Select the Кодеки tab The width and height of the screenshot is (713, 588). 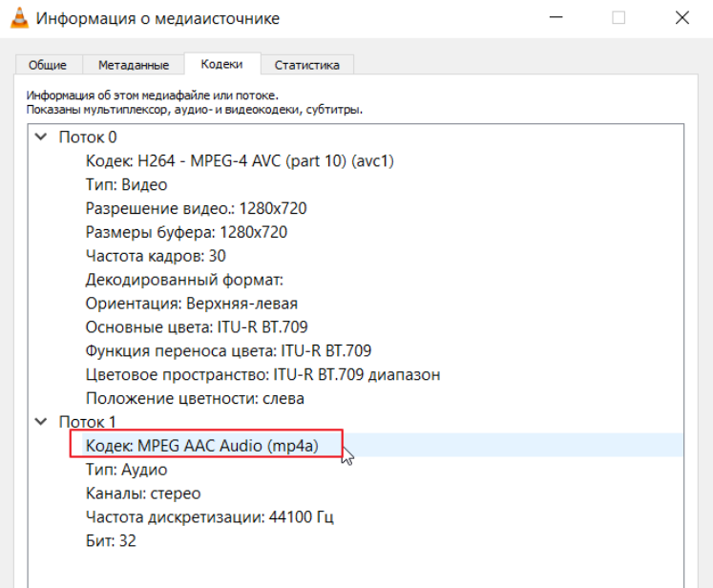pos(221,64)
